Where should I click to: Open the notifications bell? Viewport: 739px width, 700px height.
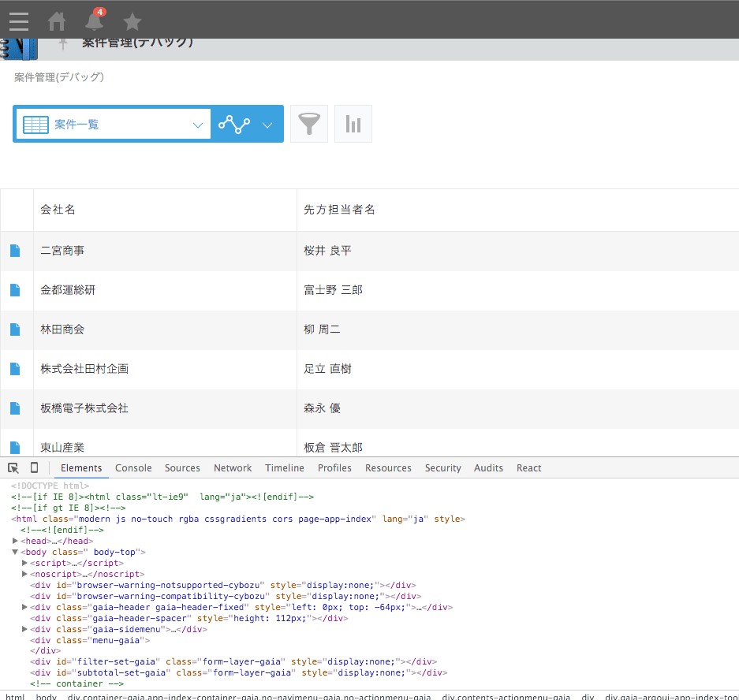pyautogui.click(x=95, y=21)
